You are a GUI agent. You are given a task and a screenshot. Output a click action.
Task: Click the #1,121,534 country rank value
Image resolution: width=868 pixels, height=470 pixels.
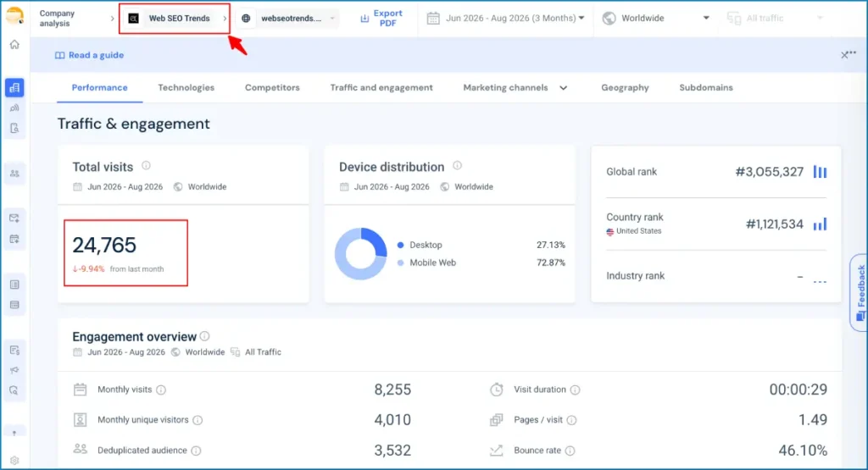tap(775, 224)
